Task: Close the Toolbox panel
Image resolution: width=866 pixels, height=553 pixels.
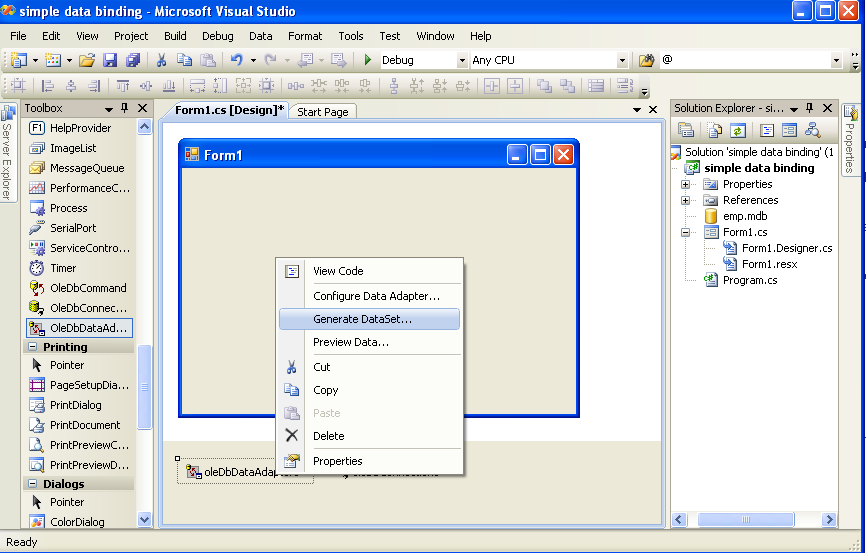Action: coord(142,108)
